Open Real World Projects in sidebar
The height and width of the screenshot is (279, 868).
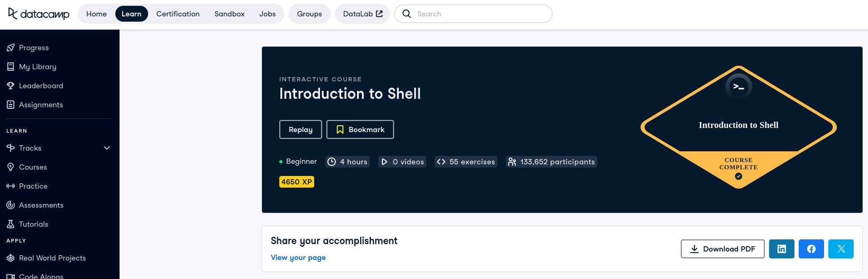(x=52, y=258)
